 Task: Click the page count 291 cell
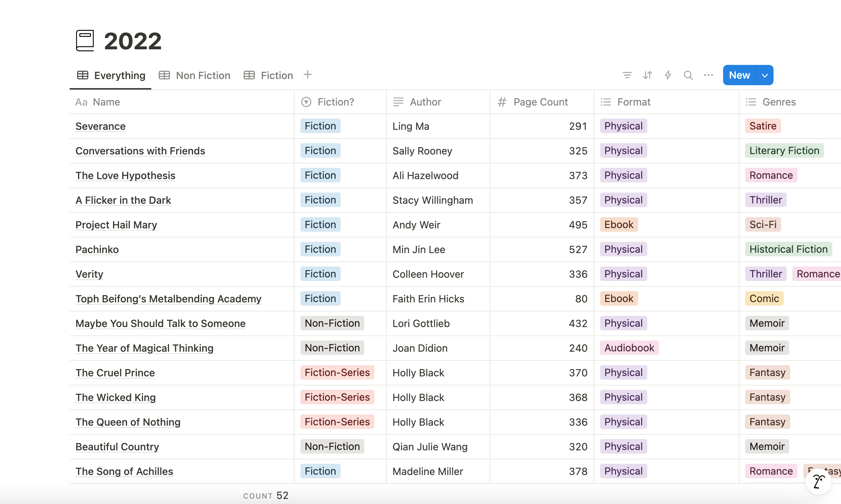[x=542, y=126]
